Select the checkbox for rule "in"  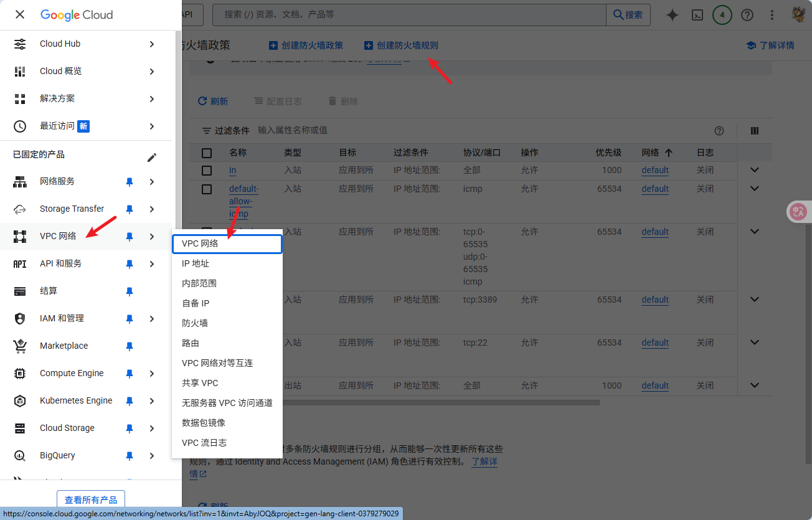207,171
